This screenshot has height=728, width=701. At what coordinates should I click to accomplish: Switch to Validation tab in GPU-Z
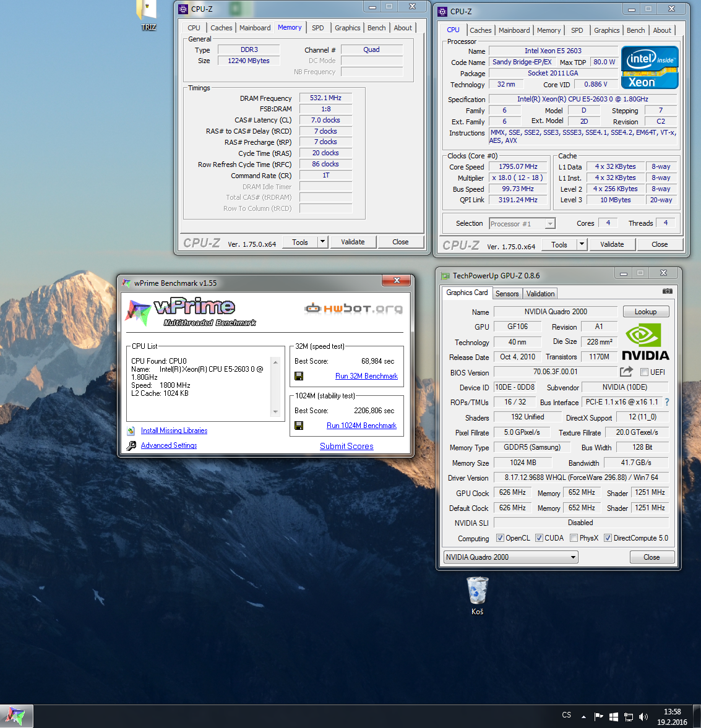point(540,293)
